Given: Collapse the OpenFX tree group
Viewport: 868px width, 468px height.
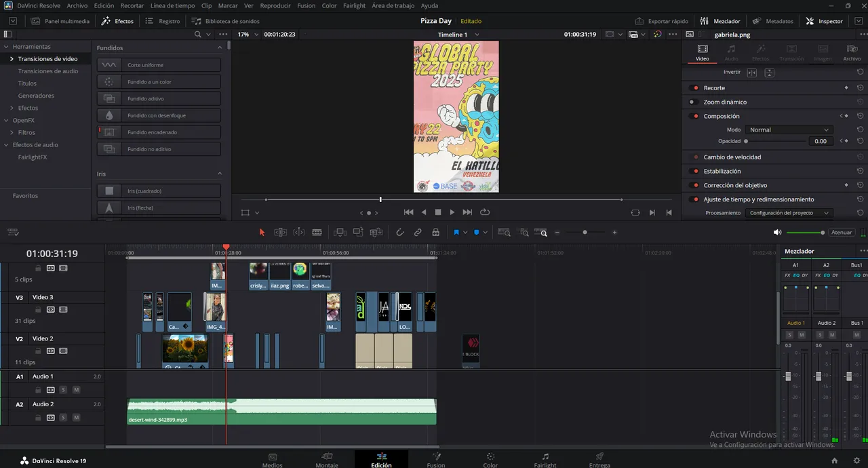Looking at the screenshot, I should tap(6, 120).
